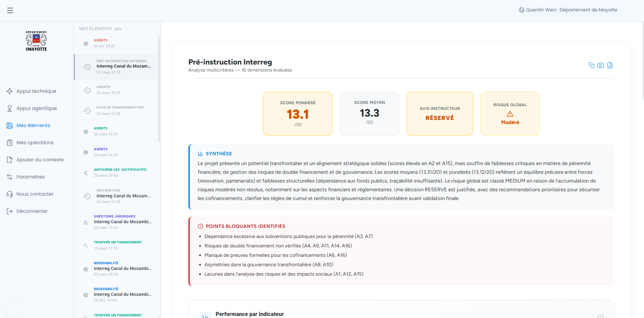Click the Déconnecter logout icon
Image resolution: width=644 pixels, height=318 pixels.
click(x=10, y=211)
